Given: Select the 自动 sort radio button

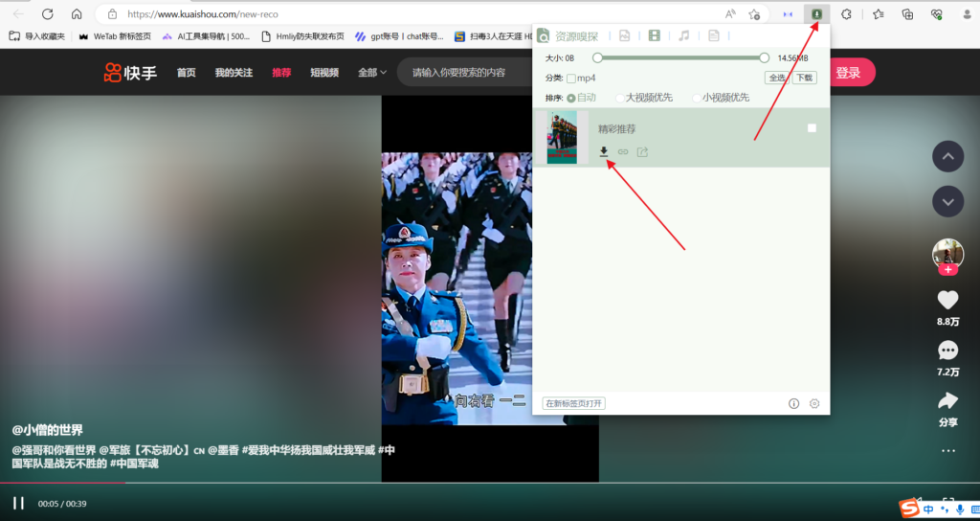Looking at the screenshot, I should (570, 99).
